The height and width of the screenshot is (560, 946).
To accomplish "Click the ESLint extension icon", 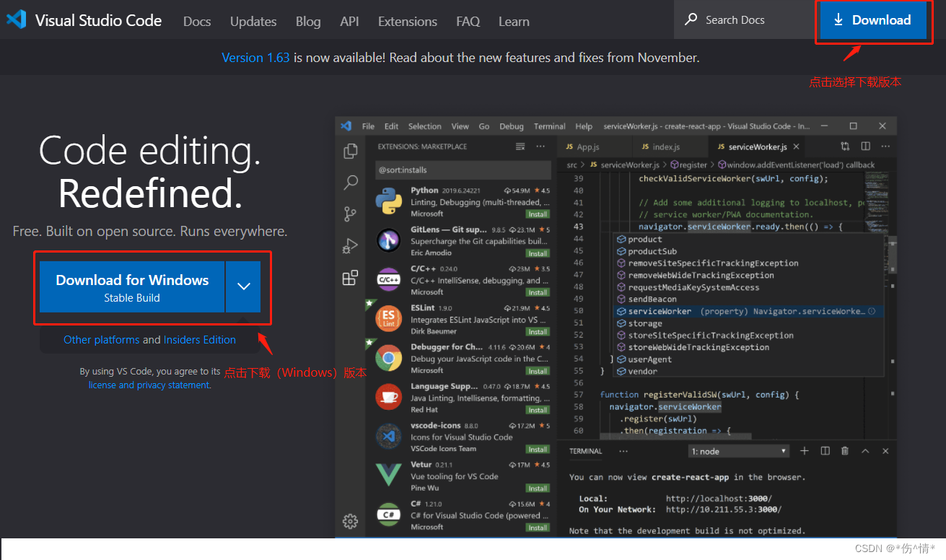I will point(388,318).
